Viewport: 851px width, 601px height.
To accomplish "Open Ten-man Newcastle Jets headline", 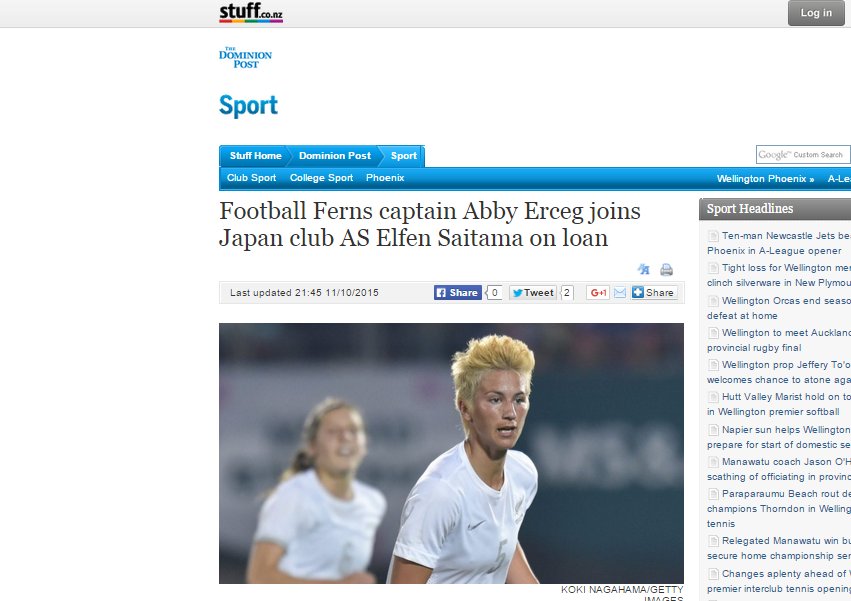I will [x=779, y=243].
